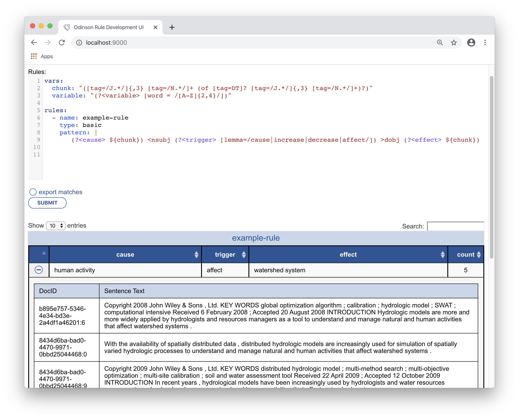This screenshot has width=519, height=420.
Task: Click the browser forward arrow
Action: [48, 43]
